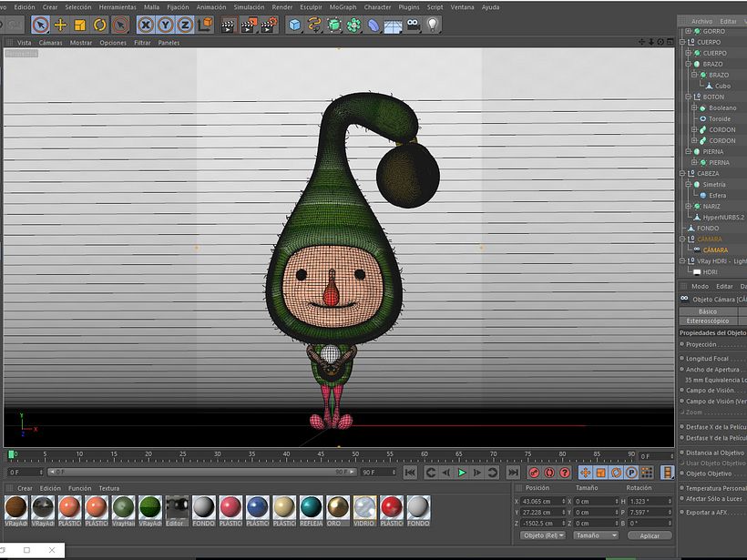
Task: Toggle Rotation keyframe recording
Action: coord(616,473)
